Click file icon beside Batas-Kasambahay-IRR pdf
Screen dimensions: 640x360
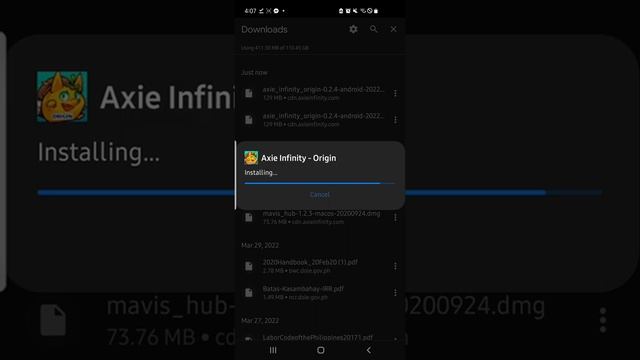[249, 293]
